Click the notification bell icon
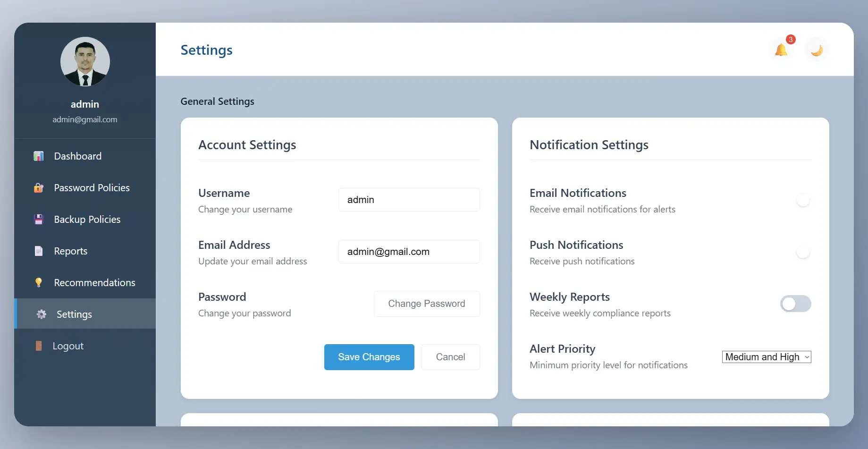This screenshot has height=449, width=868. (781, 50)
